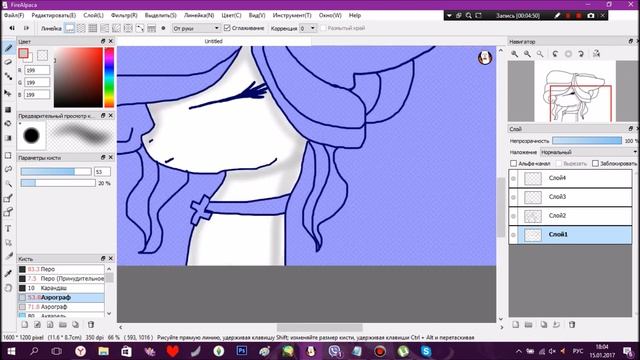Toggle visibility of Слой2
The width and height of the screenshot is (640, 360).
(513, 216)
